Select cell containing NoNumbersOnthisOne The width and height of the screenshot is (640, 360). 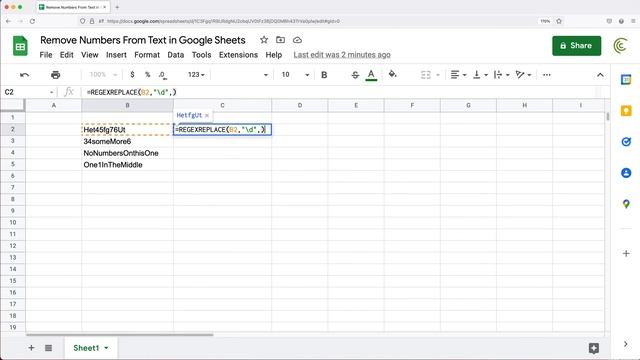pos(127,153)
